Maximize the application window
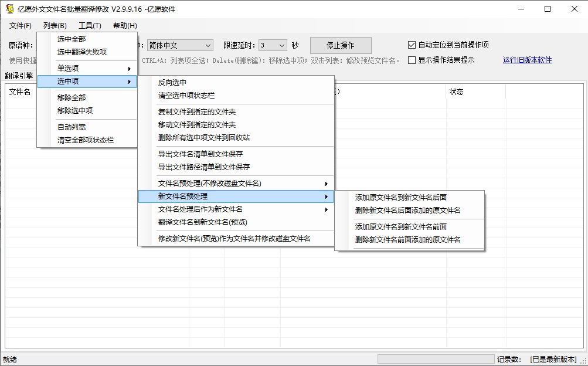The image size is (588, 366). (x=548, y=9)
